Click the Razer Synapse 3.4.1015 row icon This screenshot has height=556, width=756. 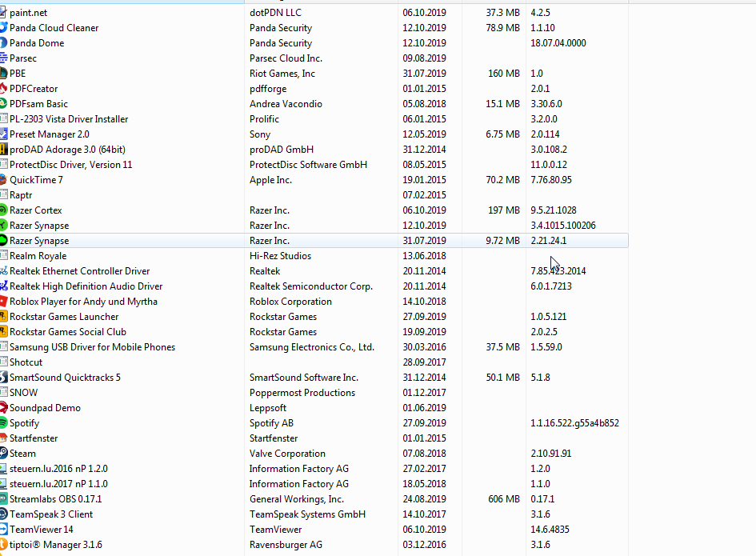3,225
